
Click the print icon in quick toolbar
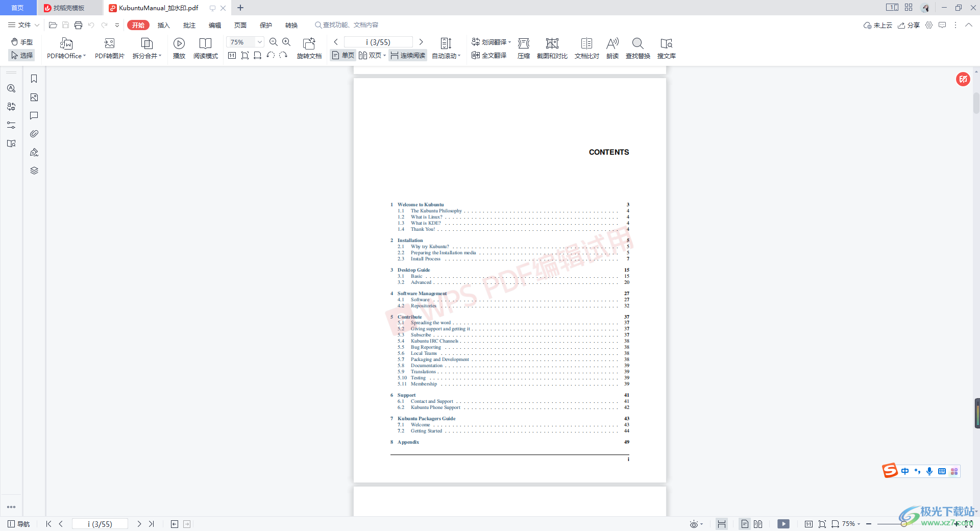[78, 25]
